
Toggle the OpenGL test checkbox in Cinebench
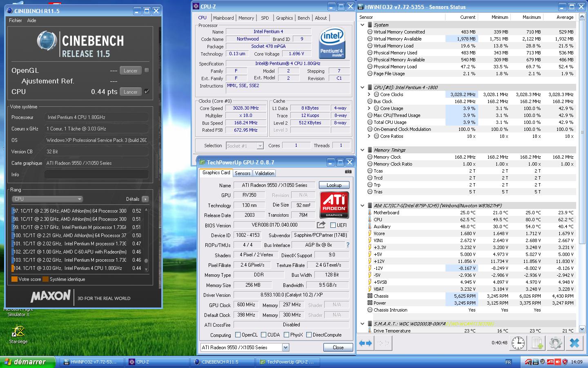[x=147, y=70]
